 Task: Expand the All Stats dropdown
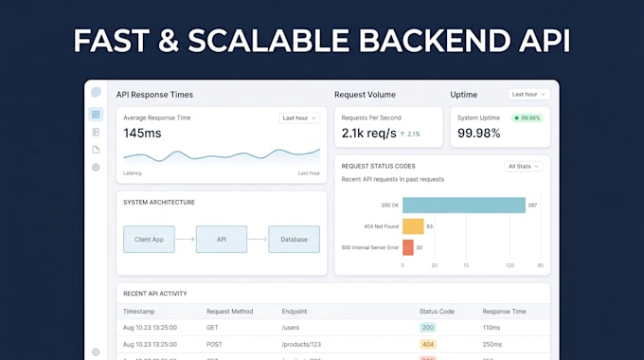523,167
